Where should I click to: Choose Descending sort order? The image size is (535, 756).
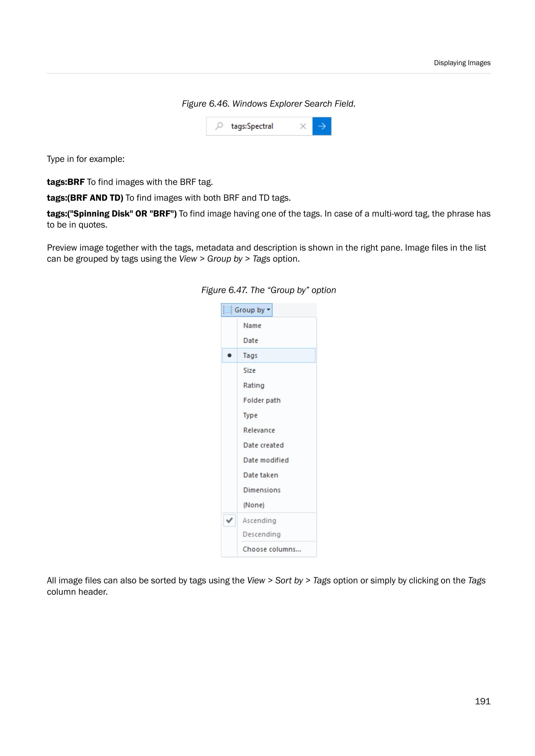coord(262,534)
